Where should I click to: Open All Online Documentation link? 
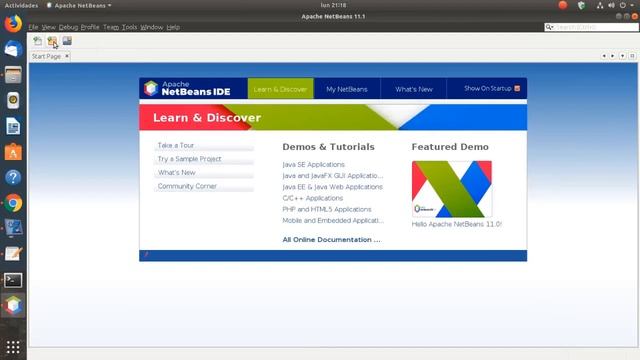[331, 240]
